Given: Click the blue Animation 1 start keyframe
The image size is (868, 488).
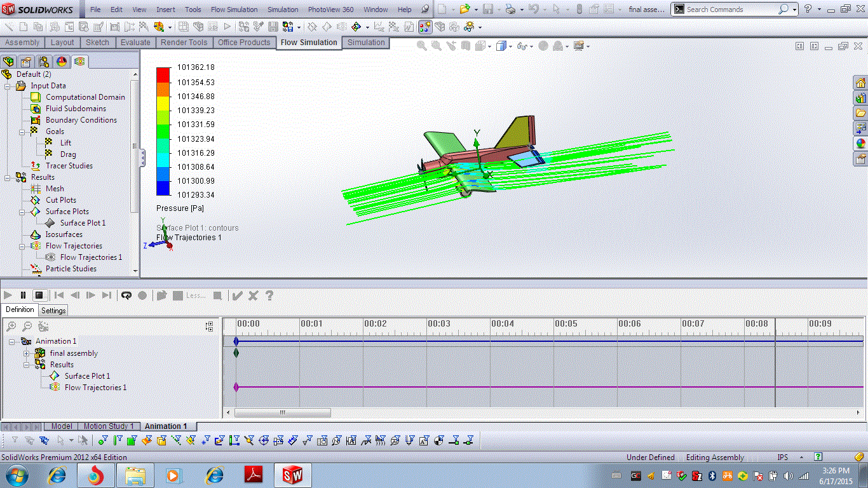Looking at the screenshot, I should point(236,341).
